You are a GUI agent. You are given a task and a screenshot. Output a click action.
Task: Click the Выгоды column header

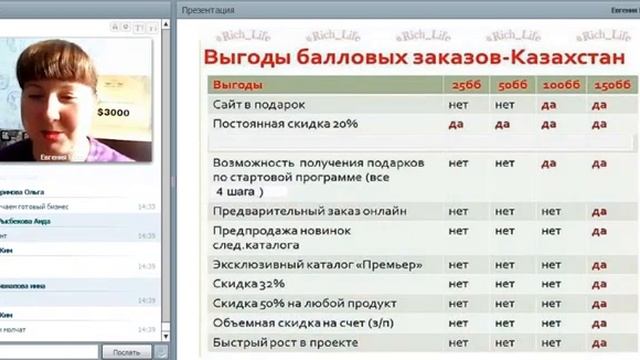tap(238, 85)
